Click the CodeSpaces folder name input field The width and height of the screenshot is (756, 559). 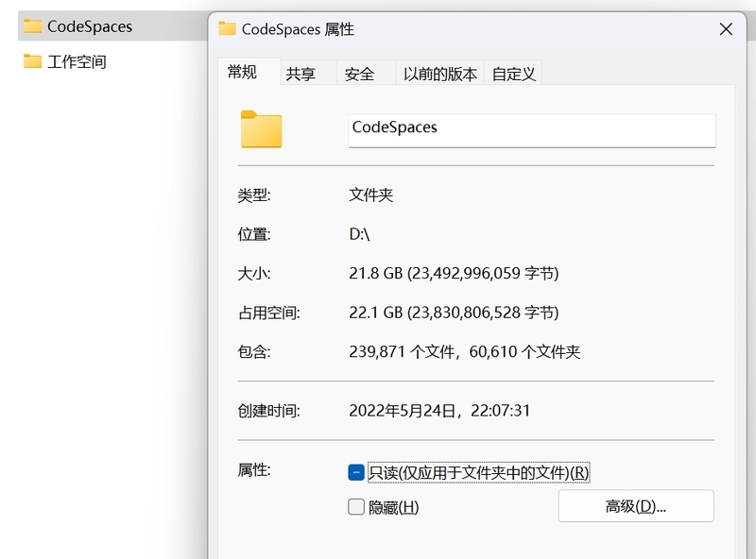tap(532, 130)
